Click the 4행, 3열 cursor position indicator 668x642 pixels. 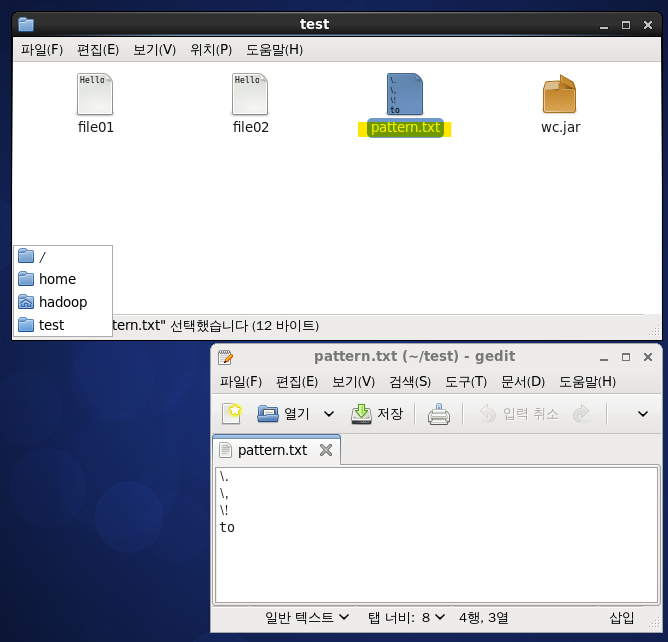click(484, 617)
